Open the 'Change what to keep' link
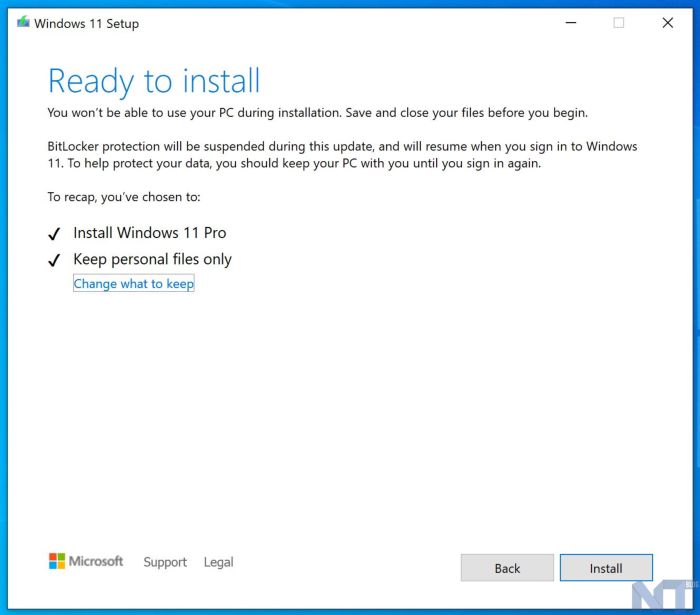700x615 pixels. 133,283
